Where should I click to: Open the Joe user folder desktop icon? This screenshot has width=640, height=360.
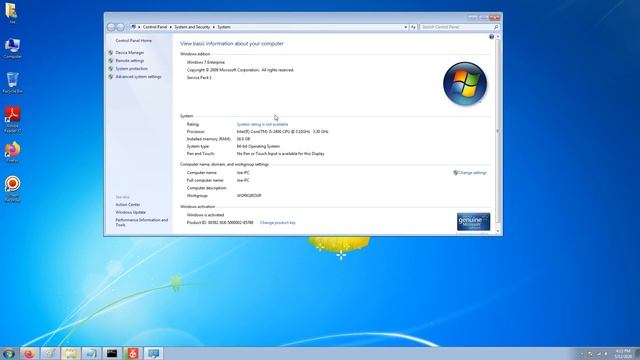point(11,13)
